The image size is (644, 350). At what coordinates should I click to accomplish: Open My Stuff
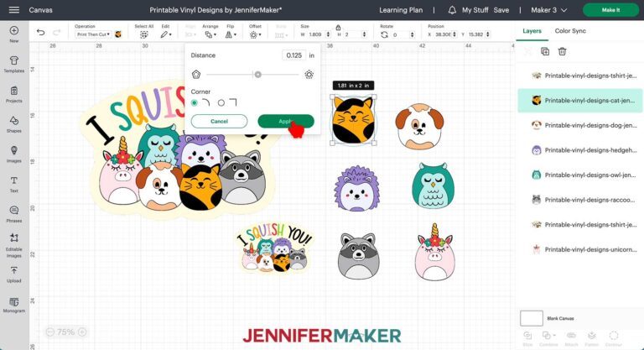tap(475, 10)
